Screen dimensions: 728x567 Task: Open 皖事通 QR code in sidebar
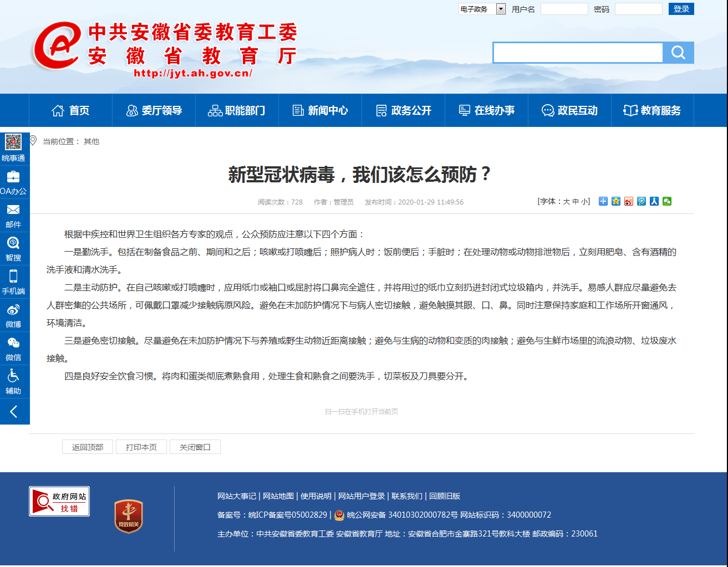13,143
